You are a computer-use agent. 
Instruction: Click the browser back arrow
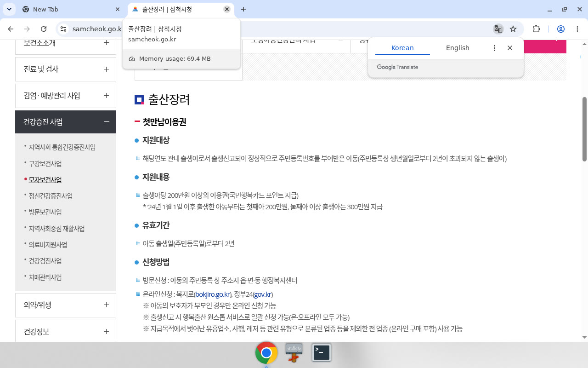(11, 29)
